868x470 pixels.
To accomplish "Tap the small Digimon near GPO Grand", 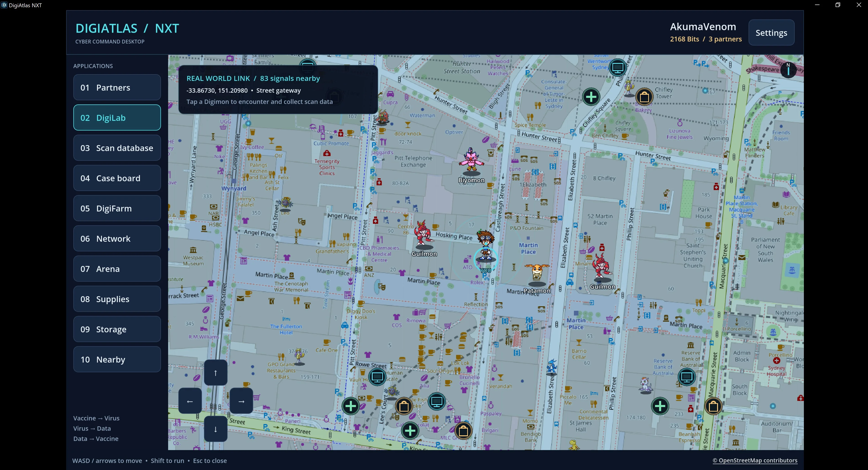I will pyautogui.click(x=299, y=357).
